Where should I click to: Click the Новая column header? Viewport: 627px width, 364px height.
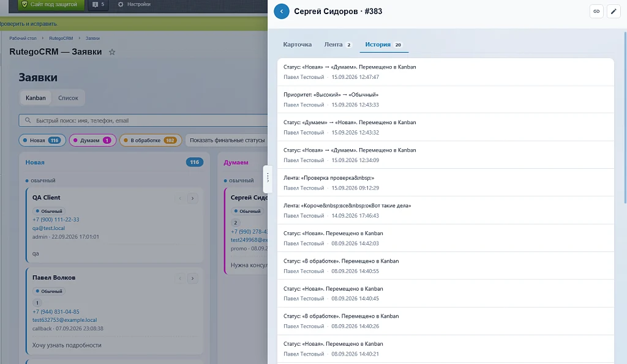tap(35, 163)
